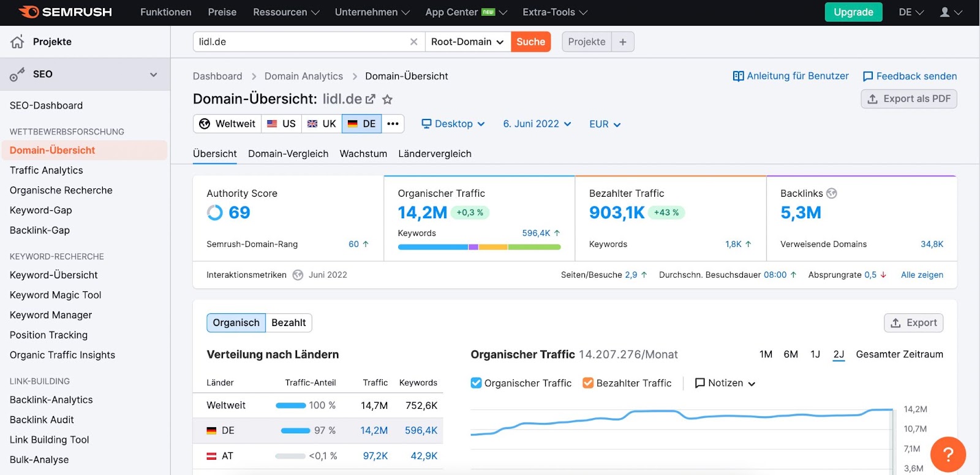Click Semrush-Domain-Rang value 60

click(353, 244)
